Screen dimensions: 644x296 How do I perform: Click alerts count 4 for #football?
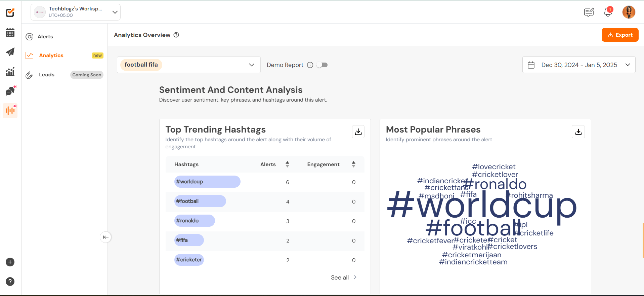288,202
